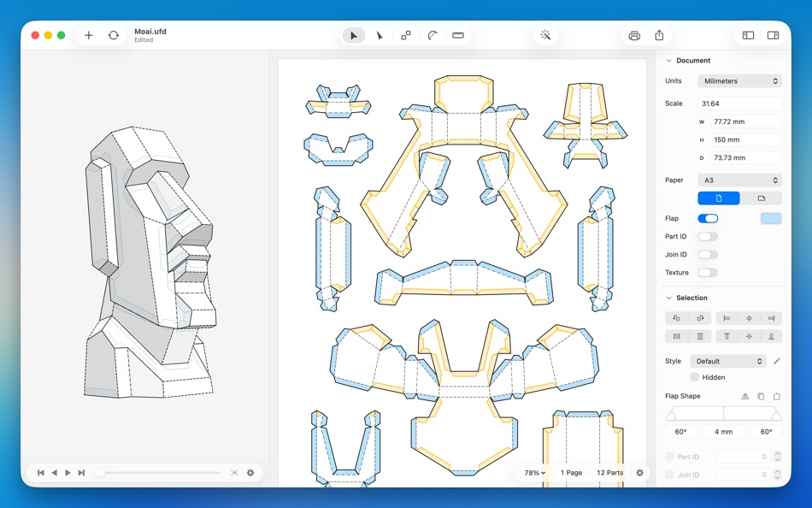Click the Scale field showing 31.64
This screenshot has width=812, height=508.
coord(740,103)
